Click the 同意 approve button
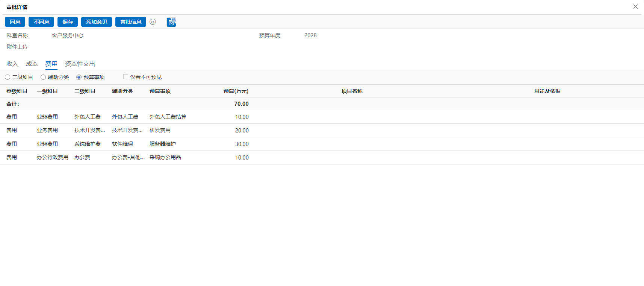The width and height of the screenshot is (644, 286). pyautogui.click(x=15, y=22)
